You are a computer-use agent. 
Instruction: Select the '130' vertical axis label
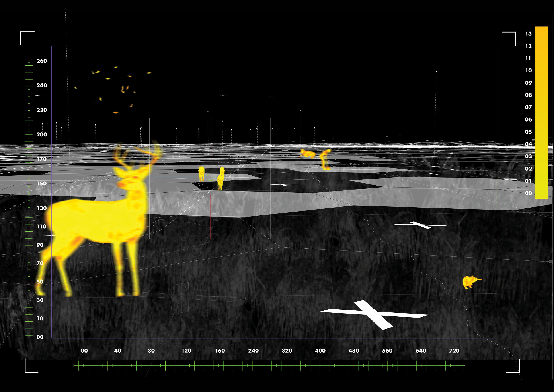click(41, 208)
